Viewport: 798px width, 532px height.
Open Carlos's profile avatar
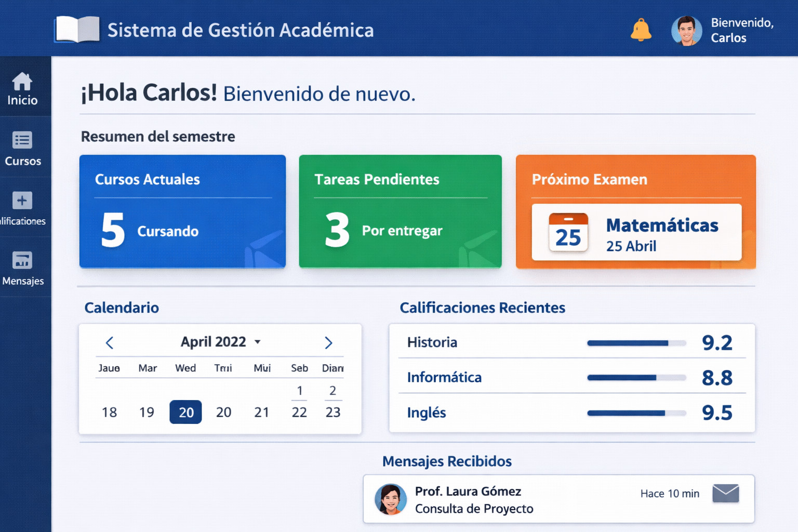coord(686,31)
